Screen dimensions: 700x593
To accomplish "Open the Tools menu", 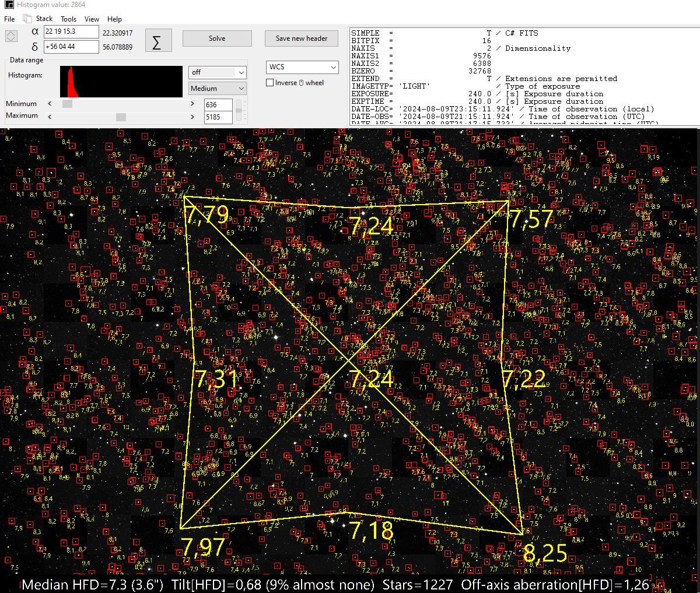I will pos(69,19).
